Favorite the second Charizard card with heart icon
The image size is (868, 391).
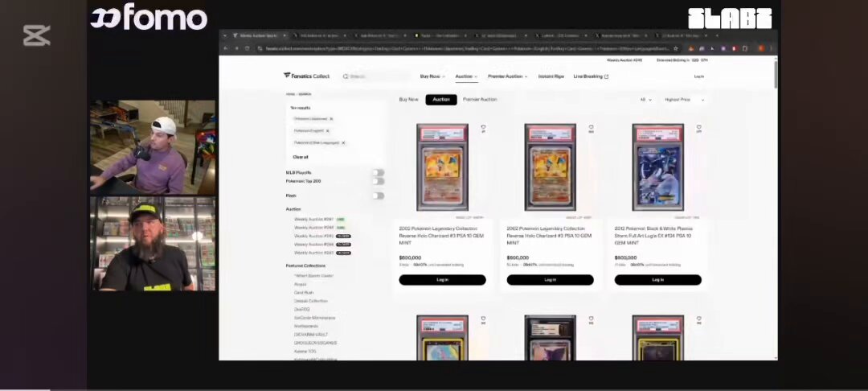point(592,127)
